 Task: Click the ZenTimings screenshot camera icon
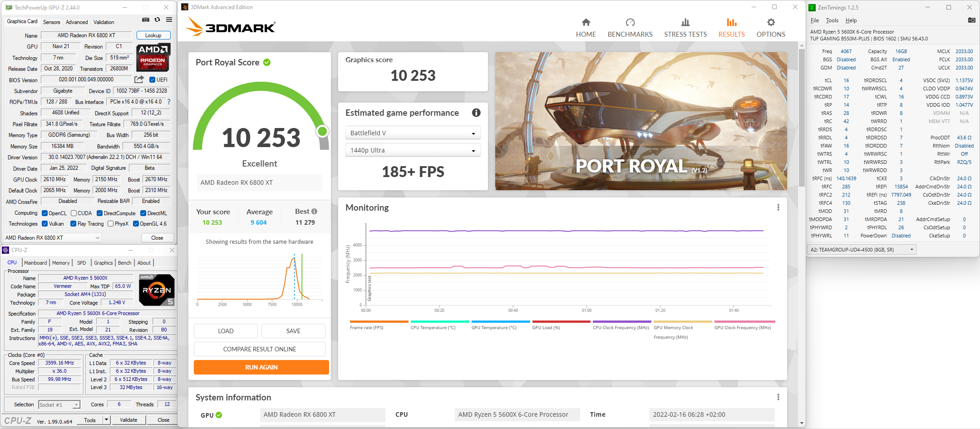[971, 20]
